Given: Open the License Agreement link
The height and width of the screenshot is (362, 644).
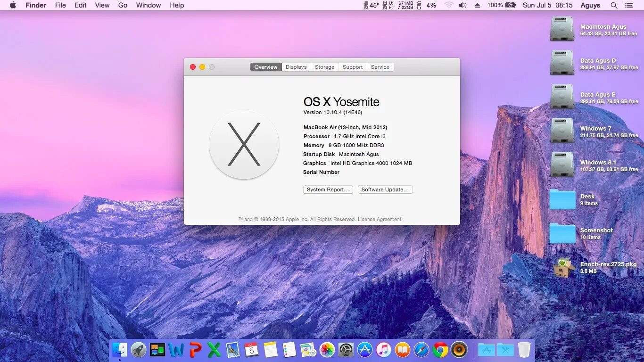Looking at the screenshot, I should tap(380, 219).
